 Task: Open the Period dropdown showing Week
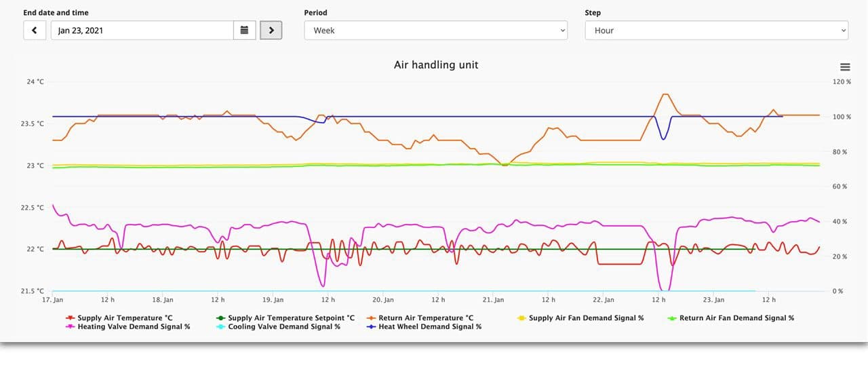435,31
